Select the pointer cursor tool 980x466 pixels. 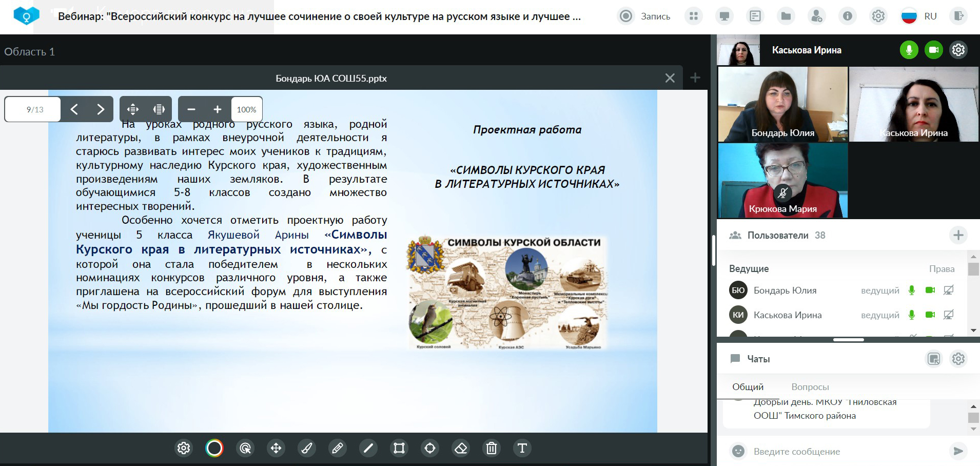(245, 448)
